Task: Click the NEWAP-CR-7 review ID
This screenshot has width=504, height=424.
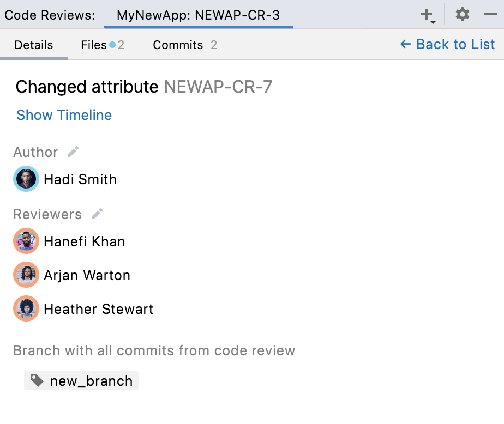Action: point(218,87)
